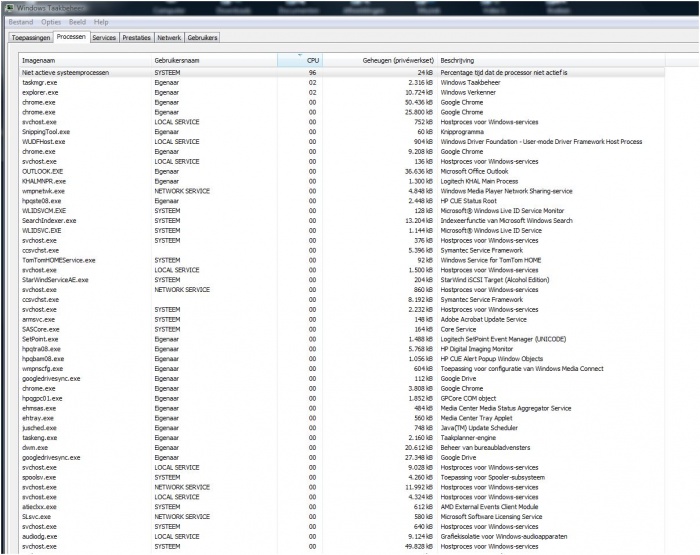The image size is (700, 555).
Task: Select the explorer.exe process
Action: [x=342, y=92]
